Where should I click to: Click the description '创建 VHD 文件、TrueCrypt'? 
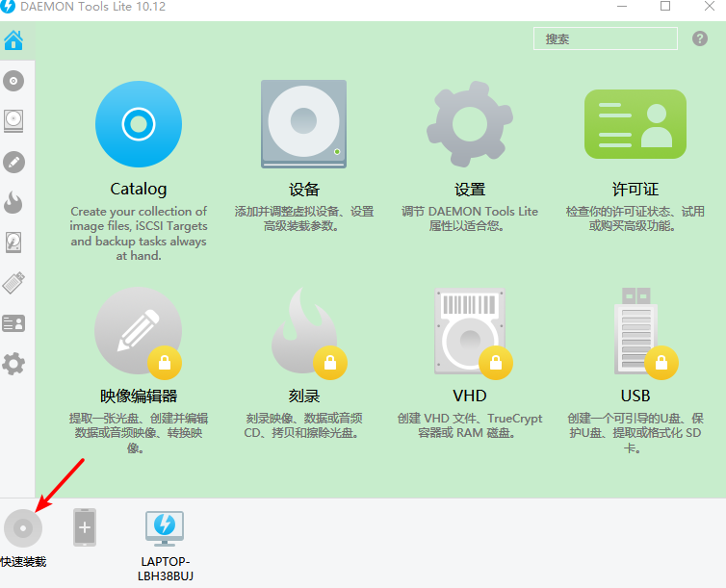(470, 425)
